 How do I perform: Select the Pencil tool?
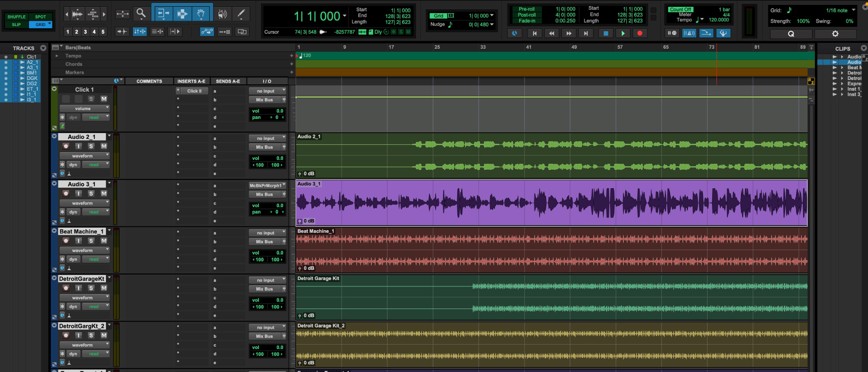click(241, 13)
